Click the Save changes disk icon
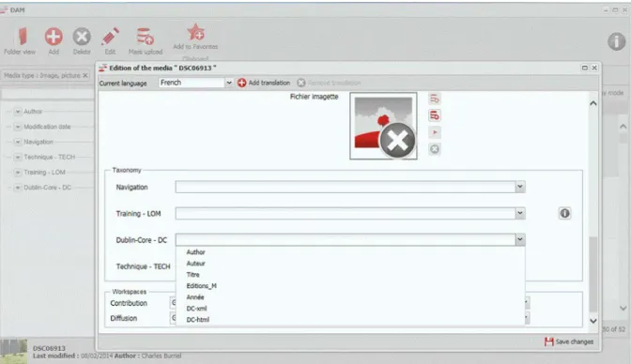Screen dimensions: 631x364 (548, 341)
